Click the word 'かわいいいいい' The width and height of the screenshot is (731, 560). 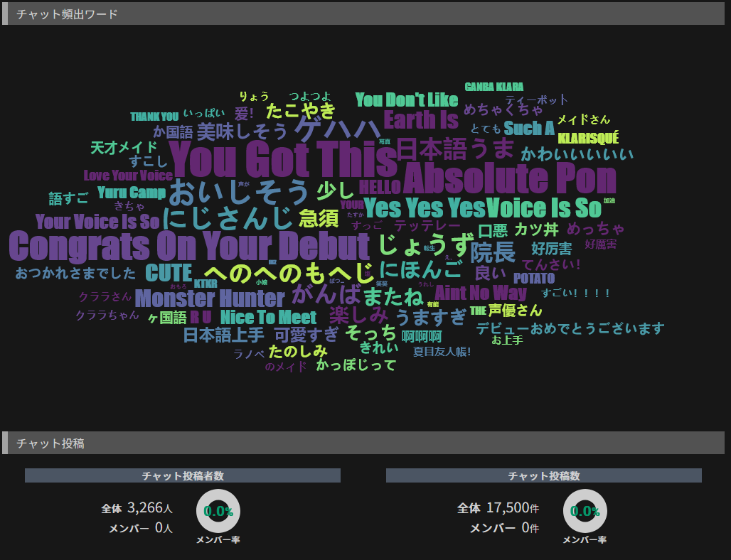[x=577, y=154]
